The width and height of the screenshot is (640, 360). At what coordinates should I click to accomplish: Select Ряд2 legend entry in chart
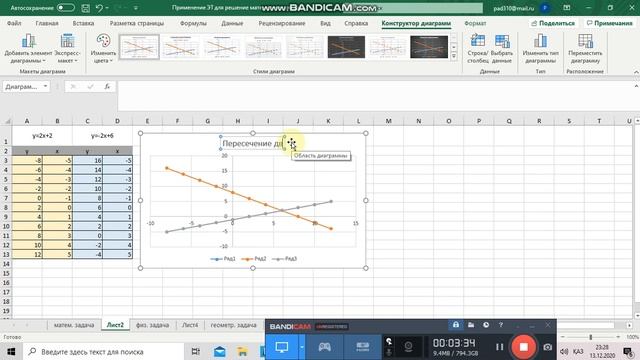pos(254,259)
